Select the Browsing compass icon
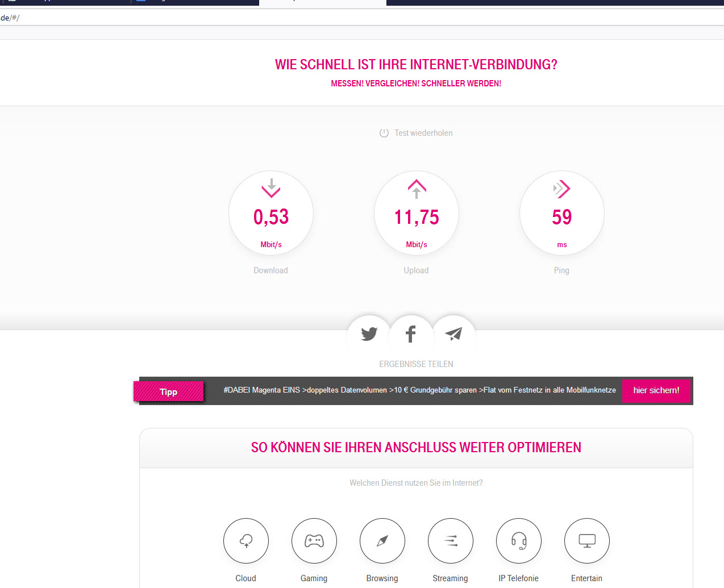 click(x=382, y=541)
